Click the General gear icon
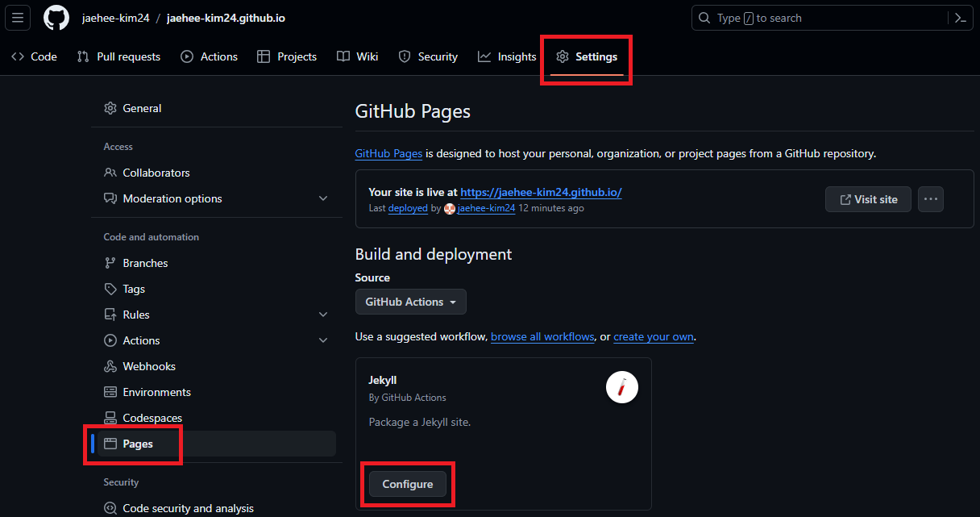The width and height of the screenshot is (980, 517). (x=110, y=108)
